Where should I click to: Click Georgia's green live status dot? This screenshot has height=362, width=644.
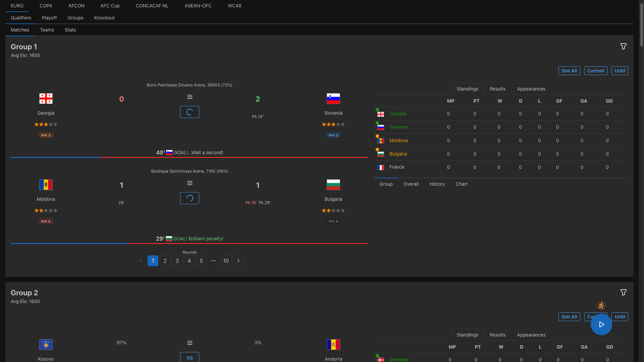tap(377, 109)
